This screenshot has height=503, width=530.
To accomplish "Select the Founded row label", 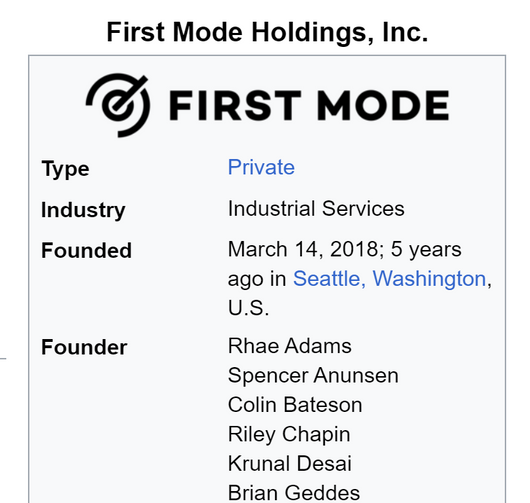I will point(86,250).
